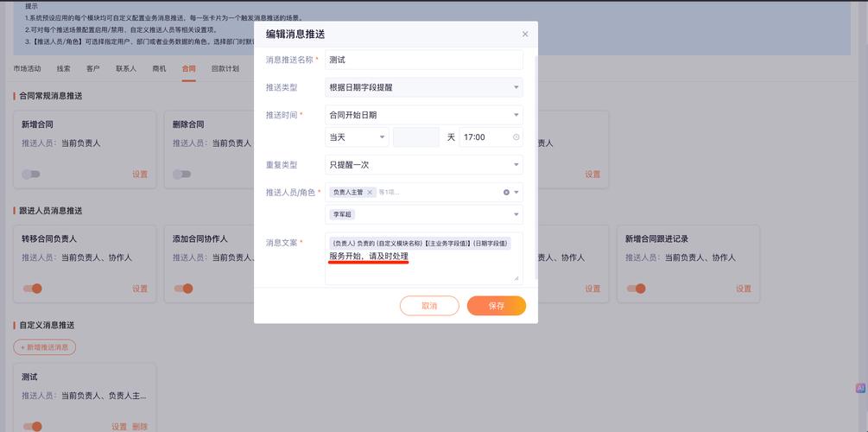Clear all selected 推送人员/角色 with circle-x icon
The image size is (868, 432).
(506, 192)
